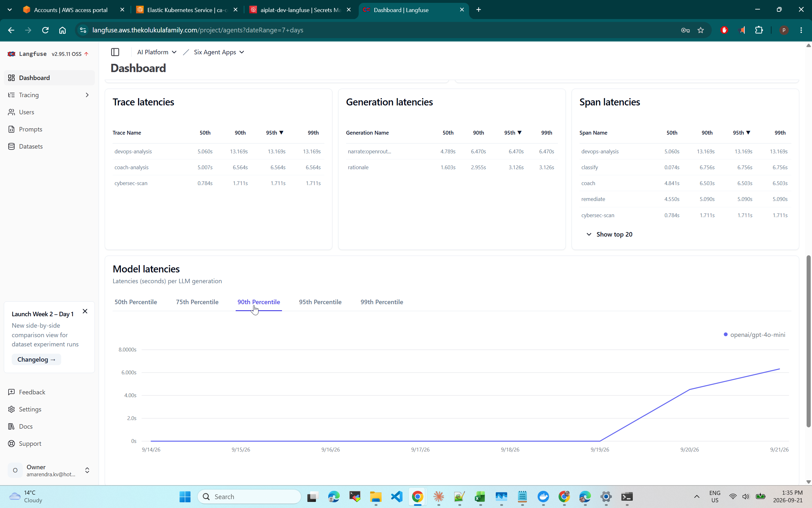Click the Langfuse logo
812x508 pixels.
pos(12,54)
